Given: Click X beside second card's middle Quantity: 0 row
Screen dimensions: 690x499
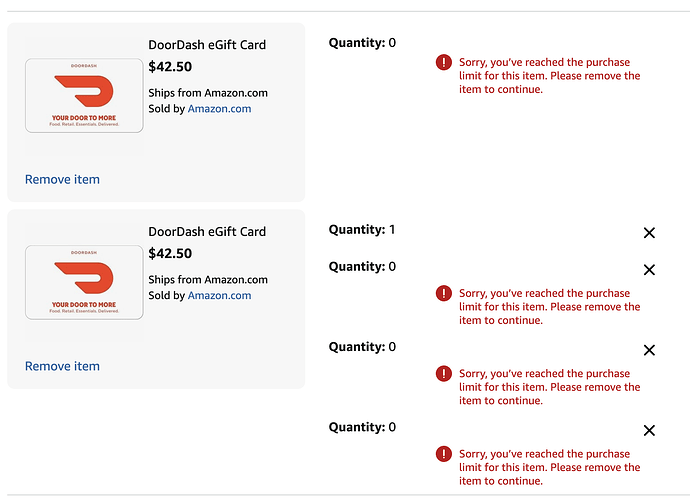Looking at the screenshot, I should pyautogui.click(x=649, y=350).
